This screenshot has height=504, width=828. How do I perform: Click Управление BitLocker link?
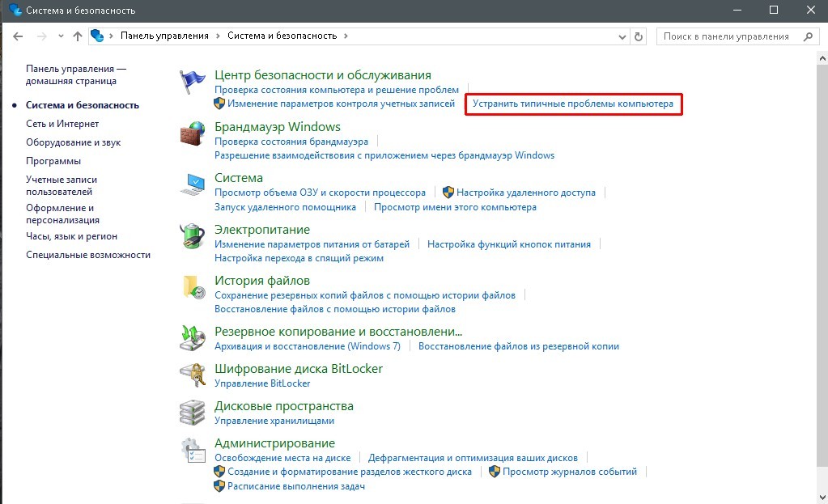click(x=262, y=383)
